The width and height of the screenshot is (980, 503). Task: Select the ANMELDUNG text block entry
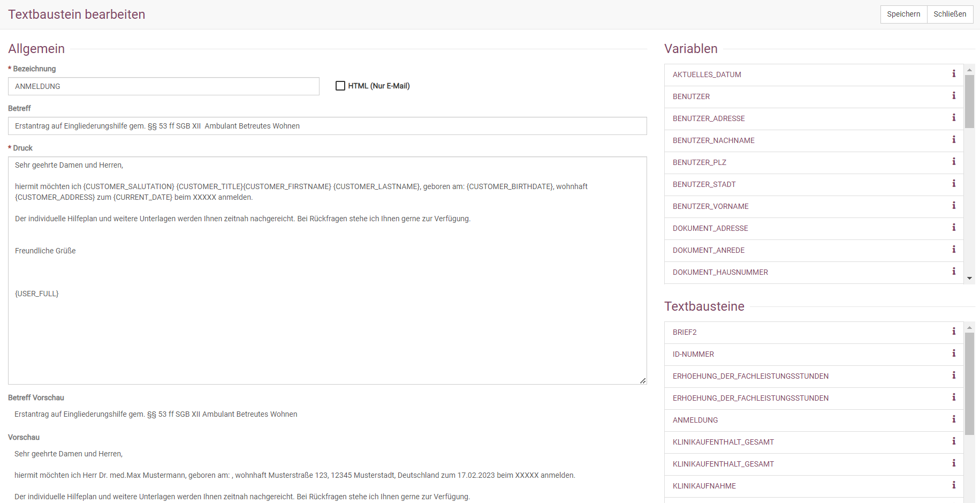[695, 420]
